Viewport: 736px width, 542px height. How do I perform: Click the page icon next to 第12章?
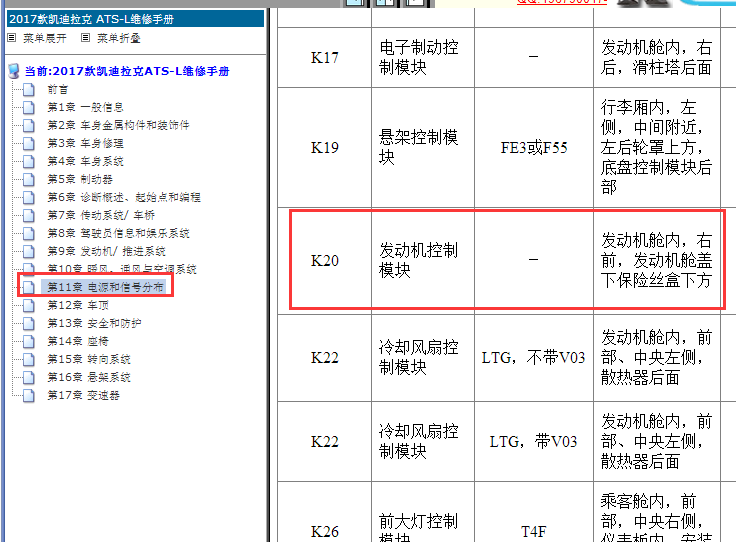[x=29, y=305]
